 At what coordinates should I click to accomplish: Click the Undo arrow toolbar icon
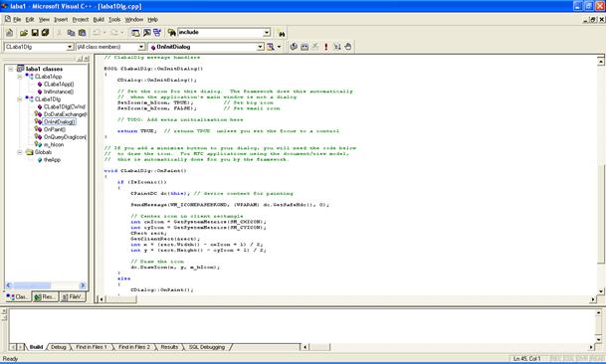97,33
